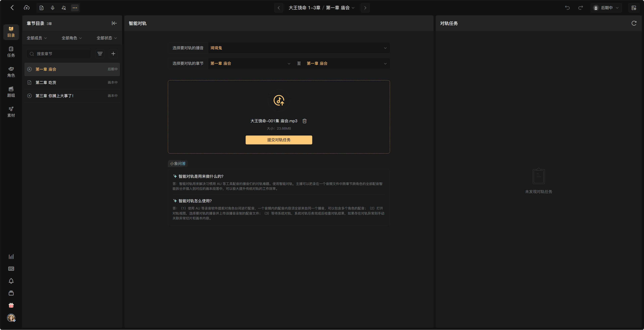Click the 智能对轨 panel heading
The height and width of the screenshot is (330, 644).
[138, 23]
